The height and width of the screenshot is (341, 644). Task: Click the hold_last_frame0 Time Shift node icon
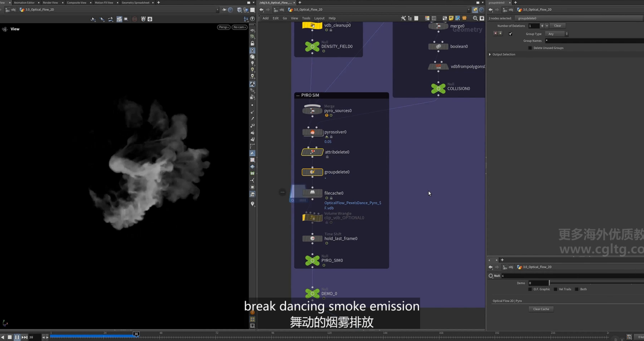coord(312,238)
